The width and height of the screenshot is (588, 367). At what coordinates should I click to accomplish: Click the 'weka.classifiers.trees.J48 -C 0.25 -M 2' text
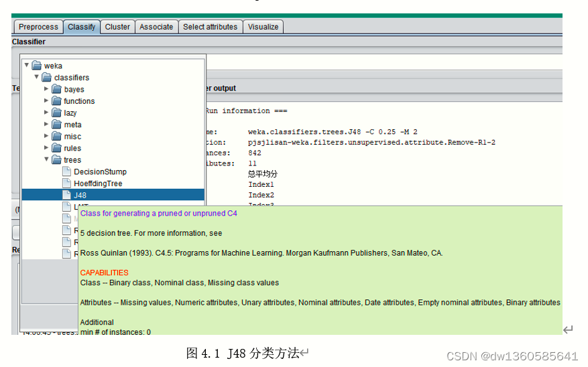click(333, 132)
